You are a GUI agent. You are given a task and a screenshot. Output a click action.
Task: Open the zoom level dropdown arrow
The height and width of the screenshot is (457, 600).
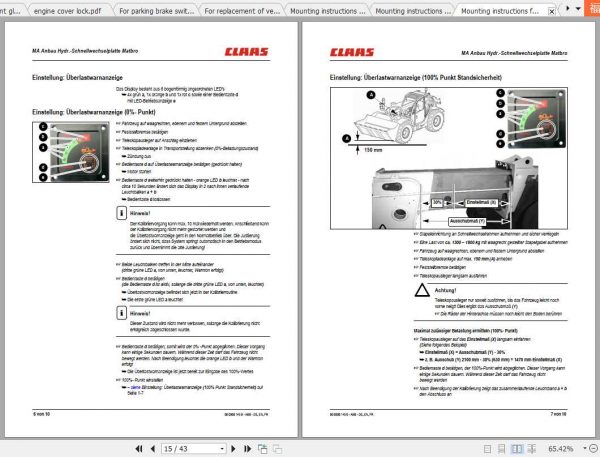(585, 448)
